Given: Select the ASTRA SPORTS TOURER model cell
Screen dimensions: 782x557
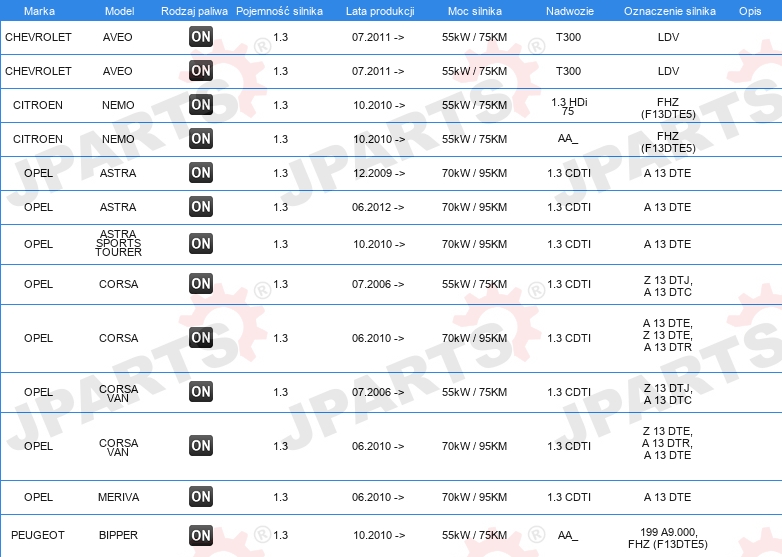Looking at the screenshot, I should click(118, 244).
